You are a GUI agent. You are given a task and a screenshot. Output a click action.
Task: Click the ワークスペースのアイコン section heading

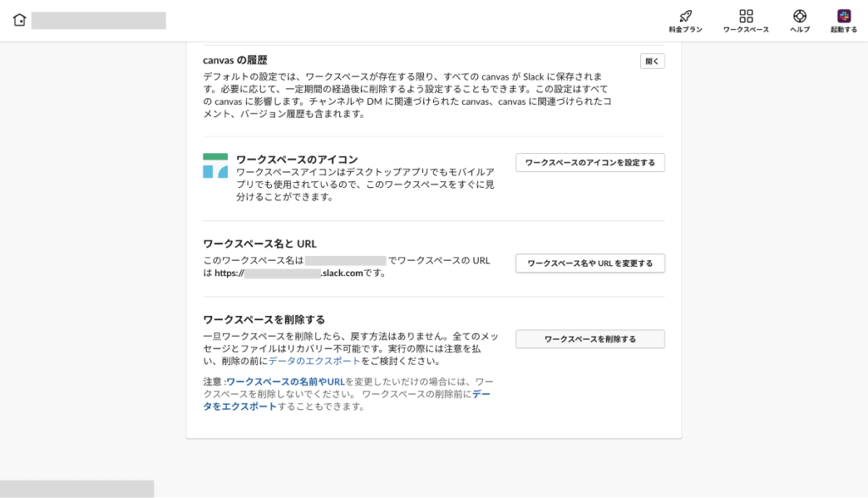pyautogui.click(x=297, y=159)
